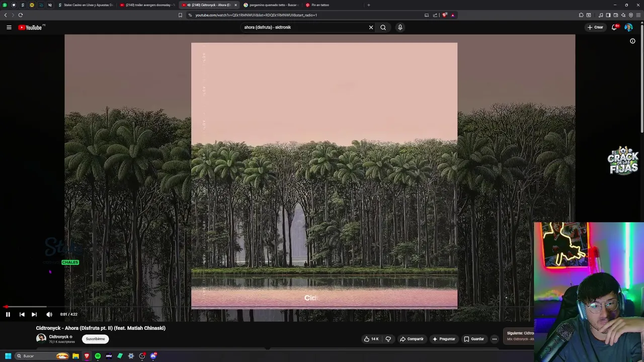
Task: Open Windows Start menu
Action: click(x=8, y=356)
